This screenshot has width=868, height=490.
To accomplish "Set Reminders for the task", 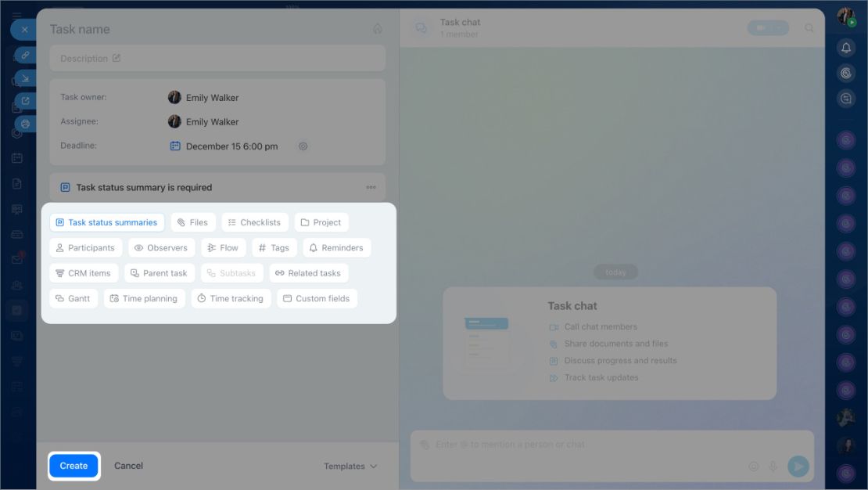I will point(336,248).
